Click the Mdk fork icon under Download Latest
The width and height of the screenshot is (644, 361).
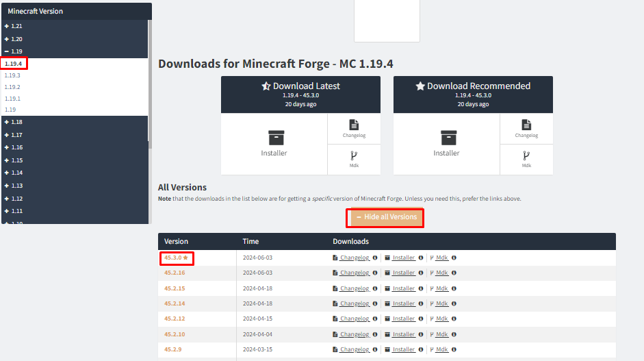tap(354, 155)
